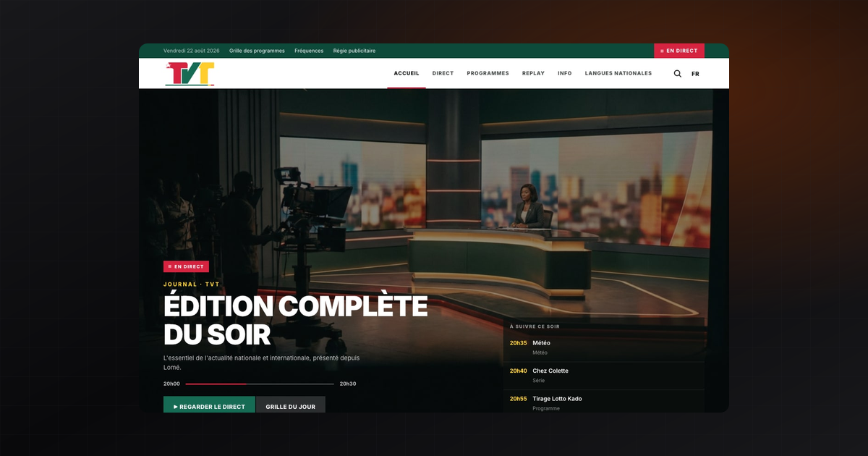This screenshot has height=456, width=868.
Task: Click the Regarder le direct button
Action: tap(209, 406)
